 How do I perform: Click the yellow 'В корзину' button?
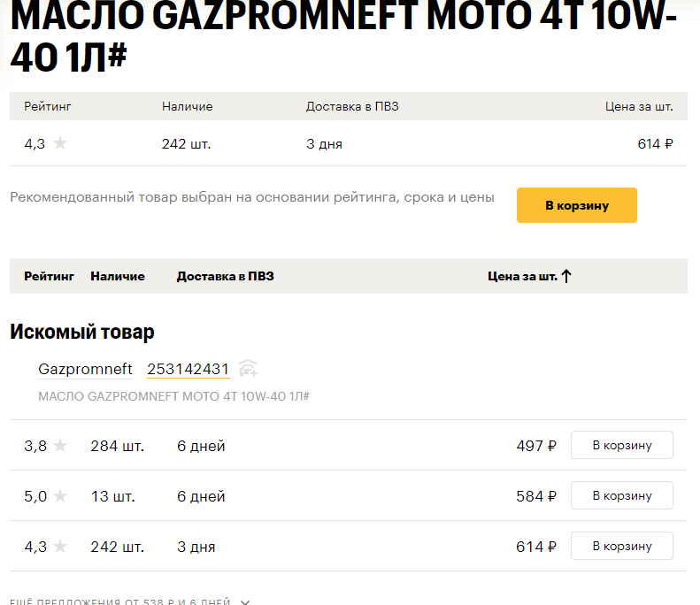(576, 205)
